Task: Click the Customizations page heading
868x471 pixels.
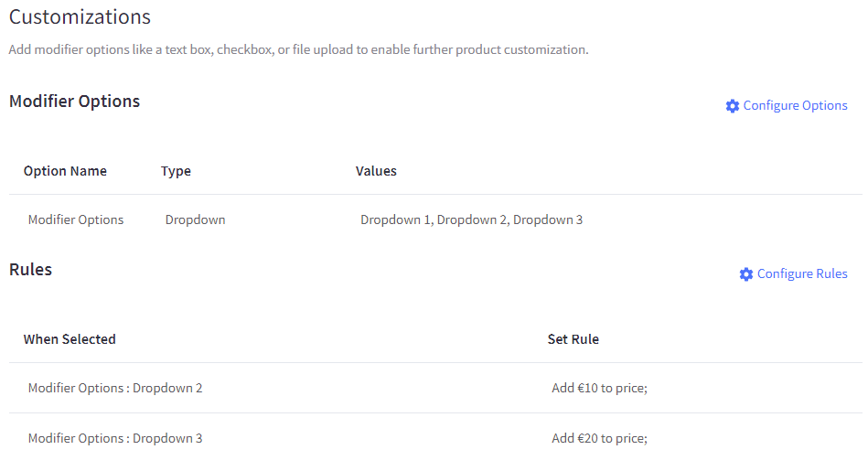Action: pos(80,17)
